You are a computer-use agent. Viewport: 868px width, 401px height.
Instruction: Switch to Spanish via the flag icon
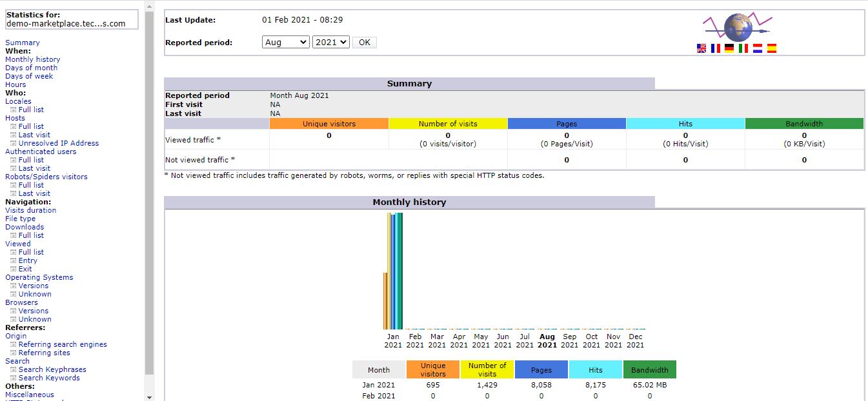(x=772, y=48)
